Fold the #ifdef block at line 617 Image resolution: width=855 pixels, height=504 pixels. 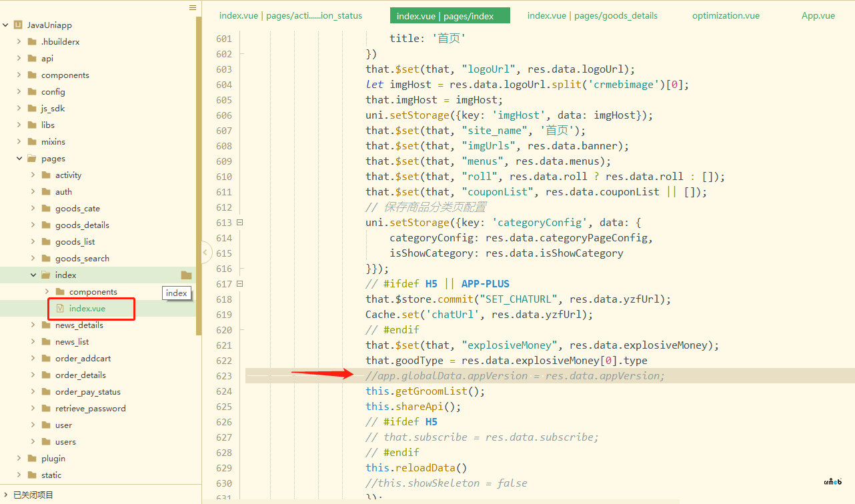click(240, 284)
